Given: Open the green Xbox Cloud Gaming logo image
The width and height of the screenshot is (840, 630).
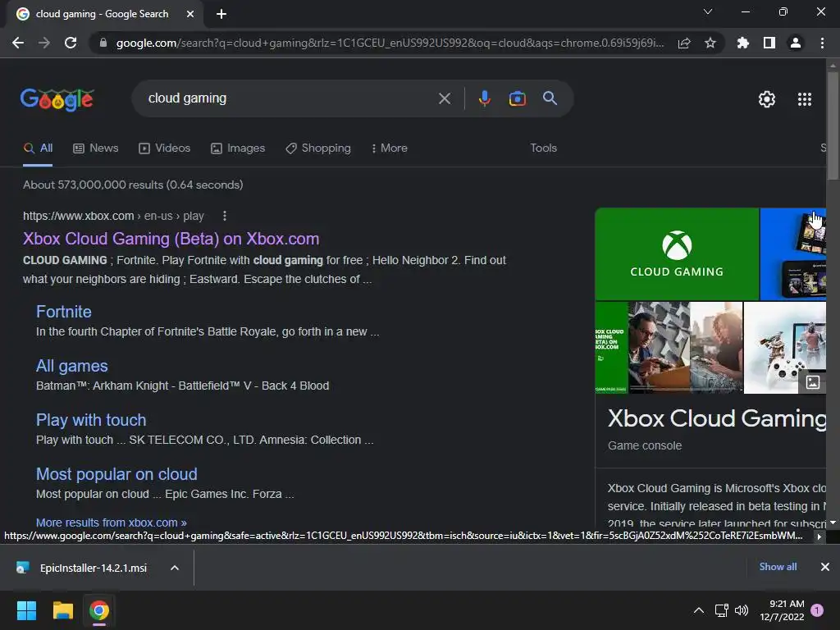Looking at the screenshot, I should coord(677,254).
